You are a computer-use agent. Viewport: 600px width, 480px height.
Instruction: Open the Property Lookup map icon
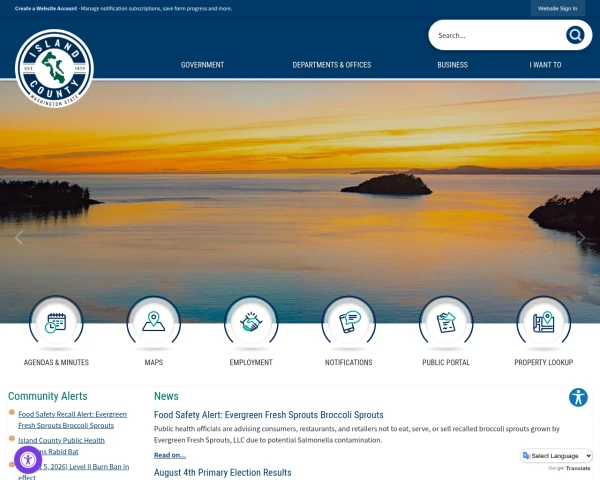click(543, 322)
